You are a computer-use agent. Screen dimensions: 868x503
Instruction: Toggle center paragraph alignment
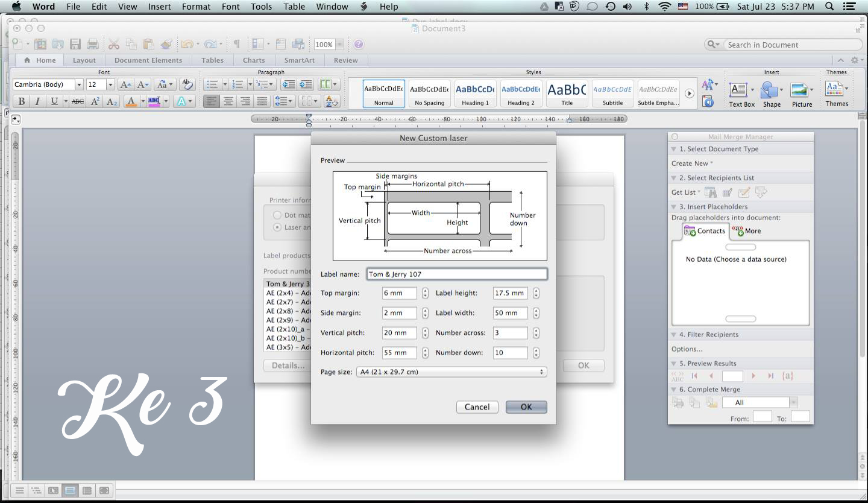tap(229, 101)
